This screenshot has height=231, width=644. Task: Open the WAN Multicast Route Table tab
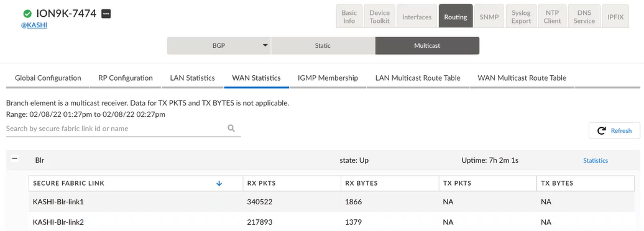point(522,78)
